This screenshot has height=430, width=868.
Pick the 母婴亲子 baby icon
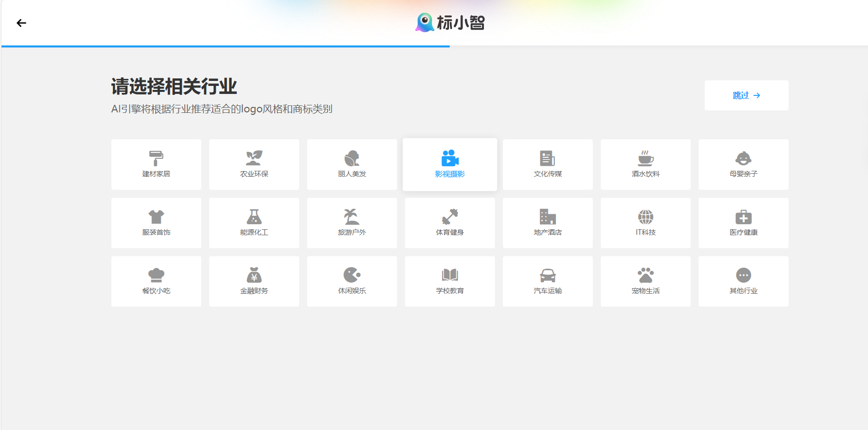pyautogui.click(x=743, y=158)
